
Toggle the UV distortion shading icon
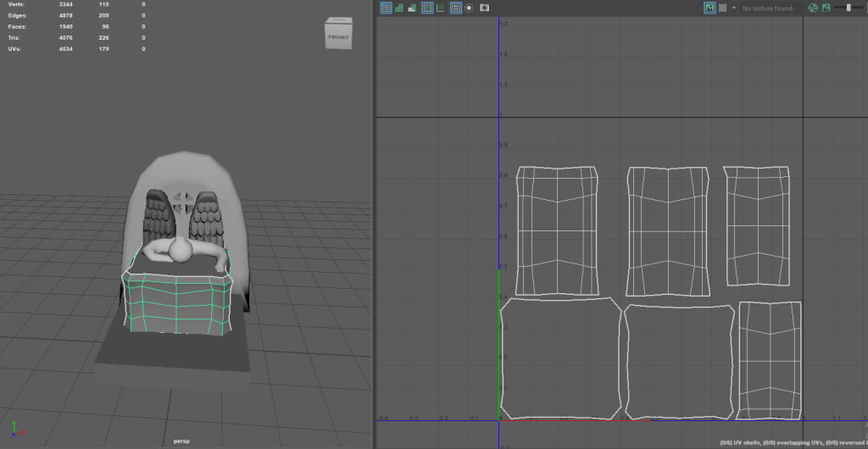413,8
